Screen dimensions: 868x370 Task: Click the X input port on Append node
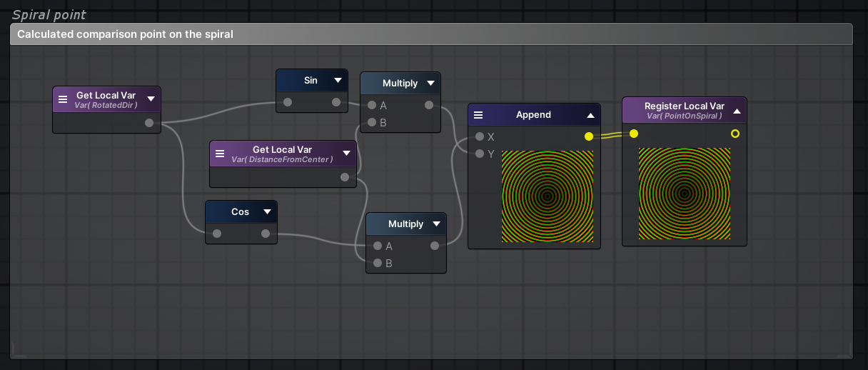pos(480,136)
